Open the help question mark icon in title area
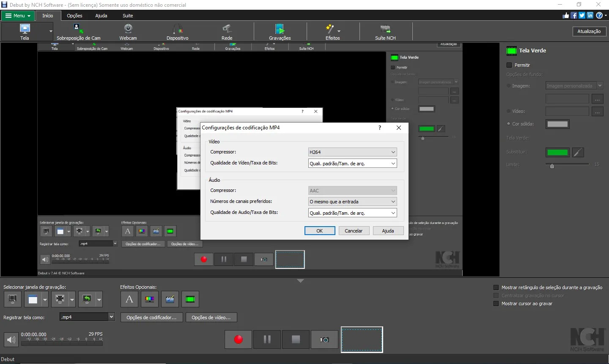The height and width of the screenshot is (364, 609). pos(599,15)
